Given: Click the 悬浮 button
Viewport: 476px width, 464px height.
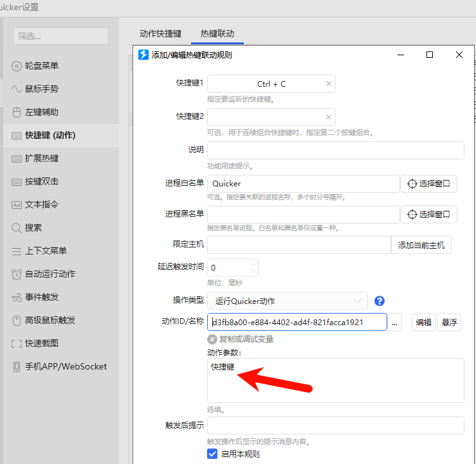Looking at the screenshot, I should pyautogui.click(x=449, y=322).
